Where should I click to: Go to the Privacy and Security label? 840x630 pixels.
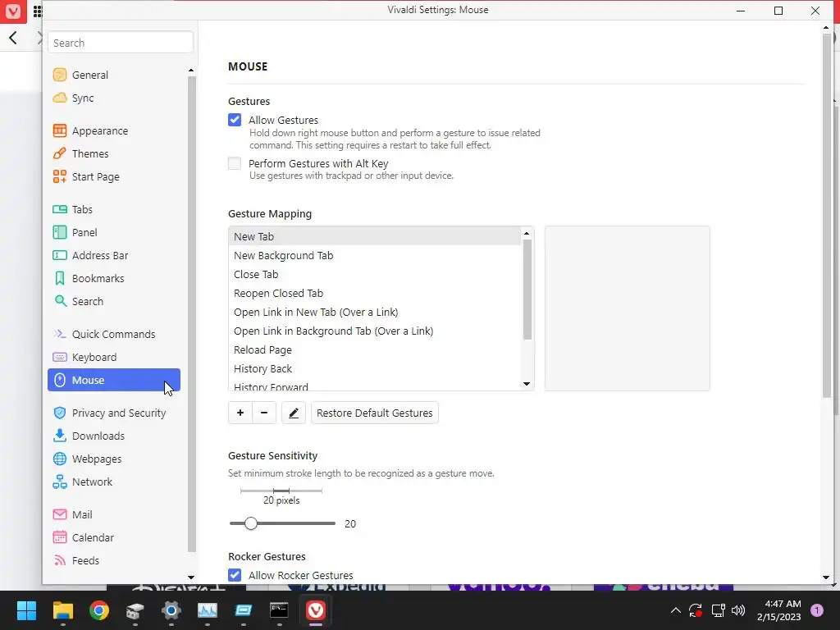(x=119, y=413)
